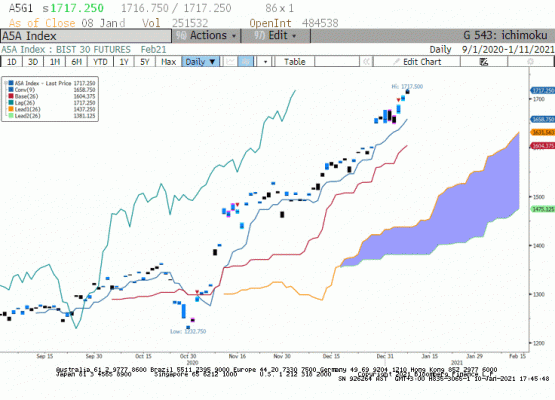Click the A5A Index security input field

tap(86, 36)
